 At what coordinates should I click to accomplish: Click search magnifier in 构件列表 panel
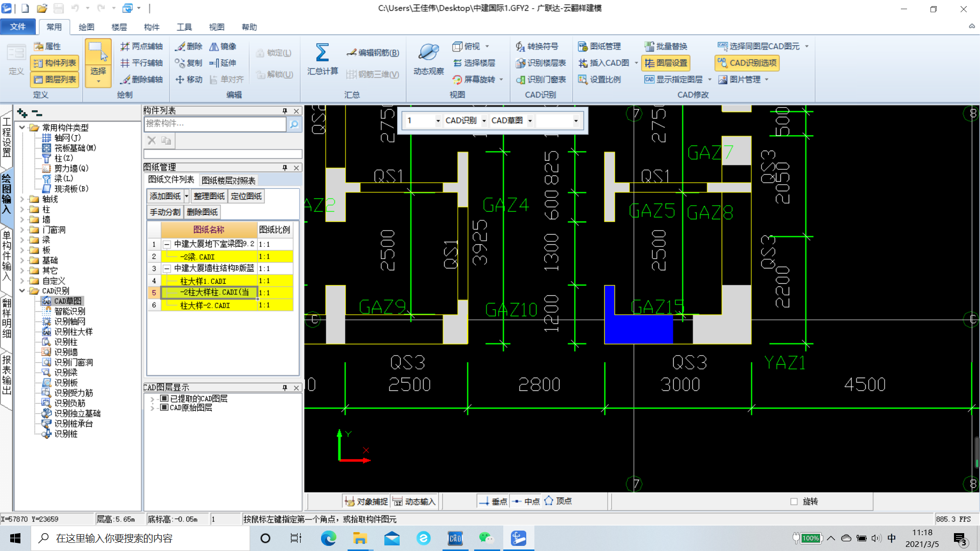[294, 124]
